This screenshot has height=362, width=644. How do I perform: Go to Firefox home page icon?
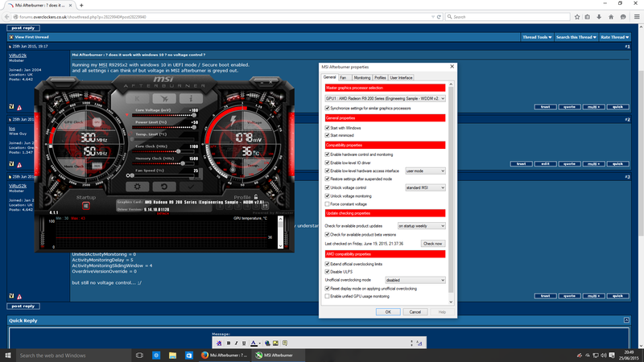click(x=611, y=17)
